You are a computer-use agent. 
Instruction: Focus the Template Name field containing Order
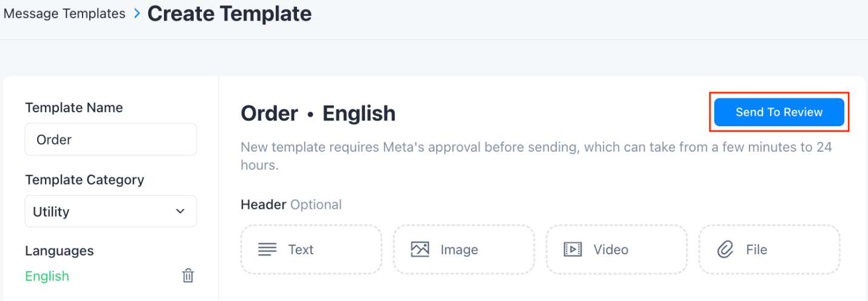click(x=111, y=140)
